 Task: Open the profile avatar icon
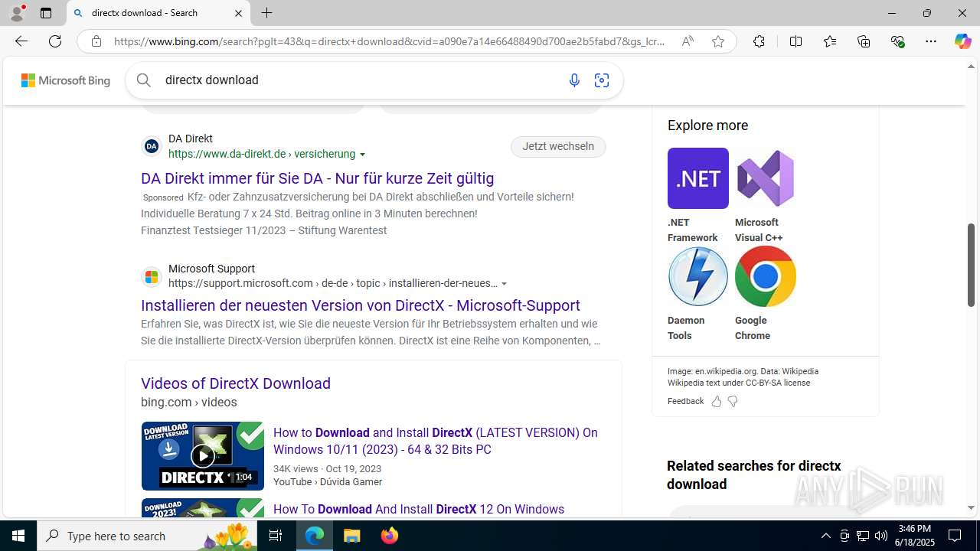click(17, 13)
